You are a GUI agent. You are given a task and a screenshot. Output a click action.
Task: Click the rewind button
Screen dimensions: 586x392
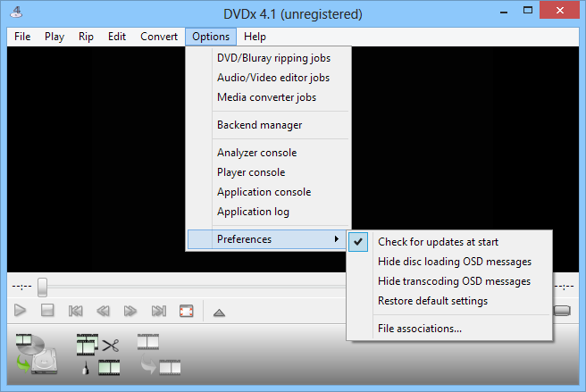[x=103, y=311]
